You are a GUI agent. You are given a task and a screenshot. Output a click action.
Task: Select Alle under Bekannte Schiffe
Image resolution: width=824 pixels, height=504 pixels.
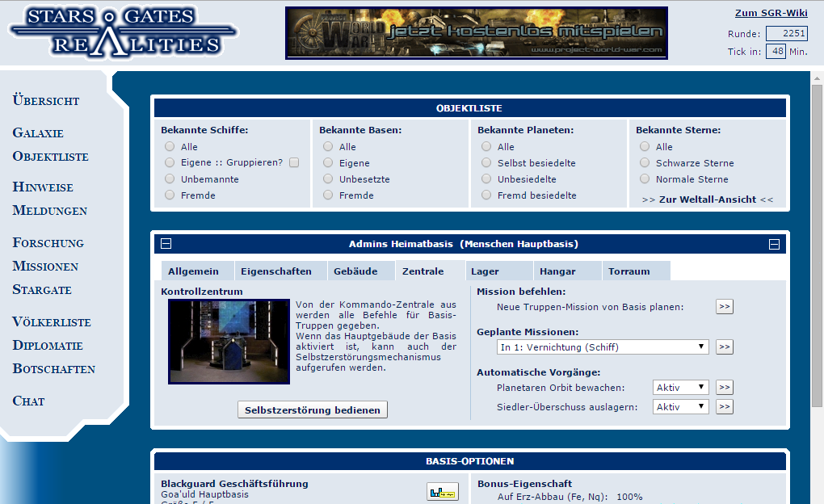(x=170, y=146)
